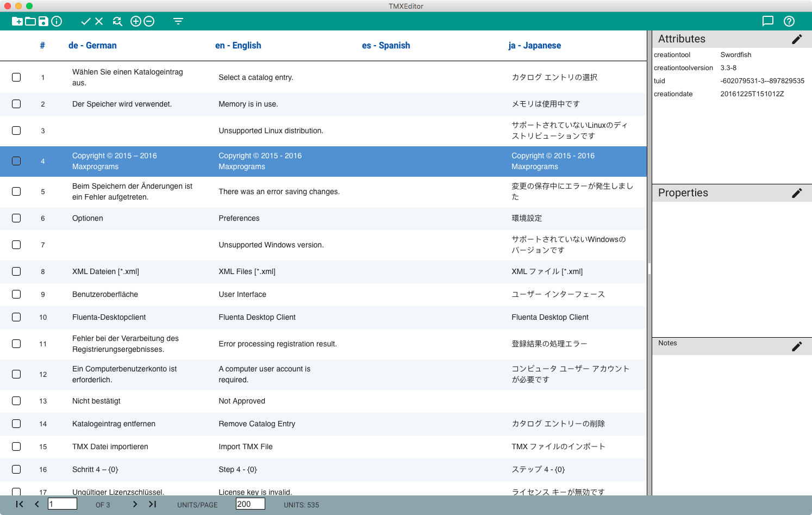The height and width of the screenshot is (515, 812).
Task: Cancel the edit with the X icon
Action: tap(98, 21)
